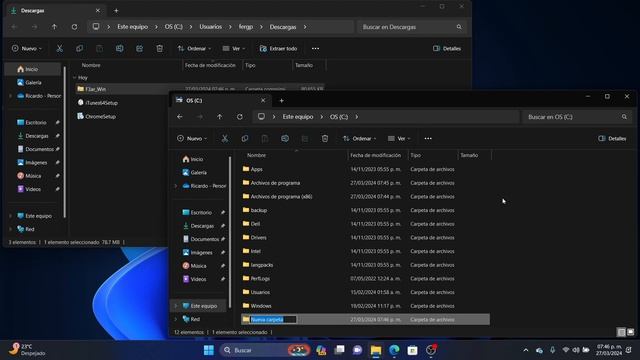This screenshot has height=360, width=640.
Task: Click taskbar Buscar search box
Action: 265,350
